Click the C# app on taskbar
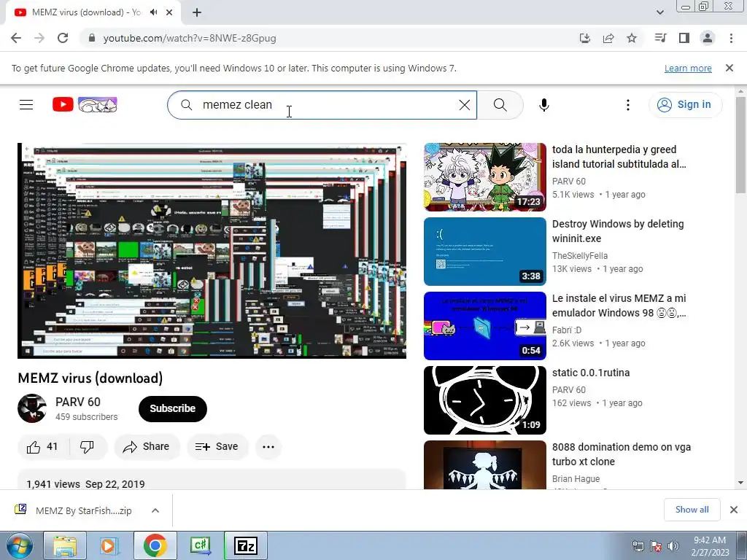This screenshot has height=560, width=747. coord(200,545)
